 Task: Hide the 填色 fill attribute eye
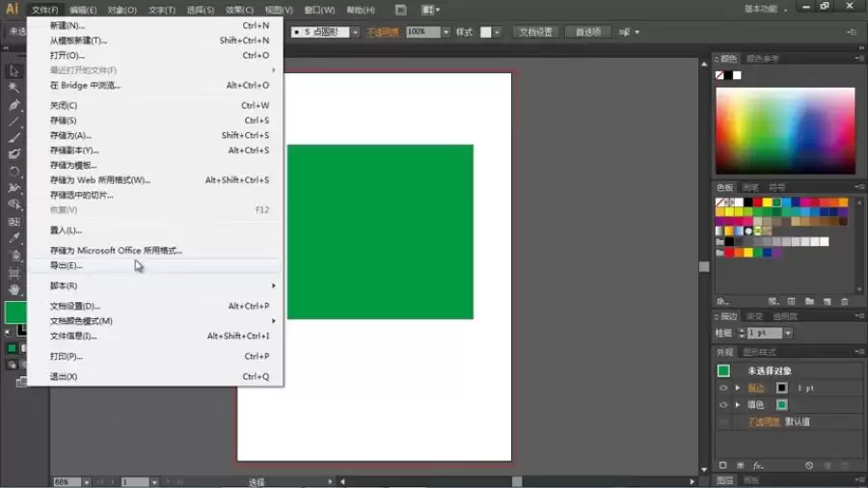pyautogui.click(x=723, y=404)
